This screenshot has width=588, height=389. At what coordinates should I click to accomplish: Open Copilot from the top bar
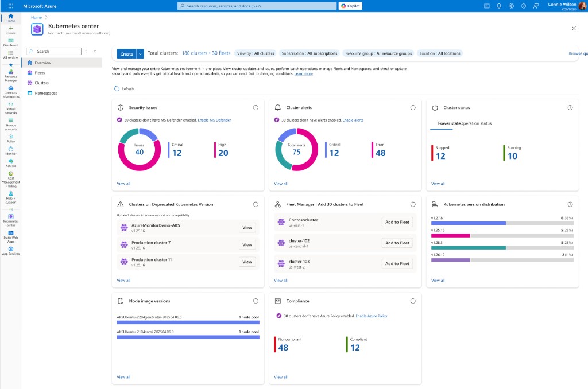350,6
